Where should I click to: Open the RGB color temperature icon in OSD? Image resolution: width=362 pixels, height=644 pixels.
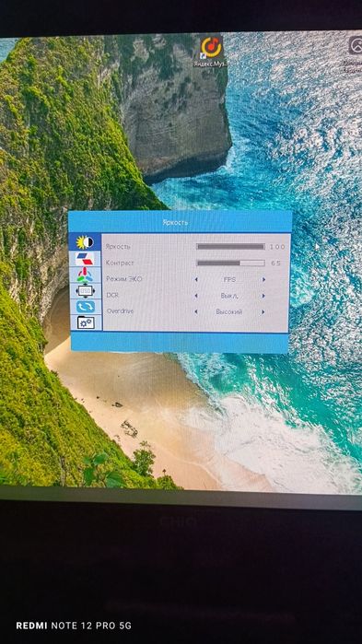pos(86,275)
